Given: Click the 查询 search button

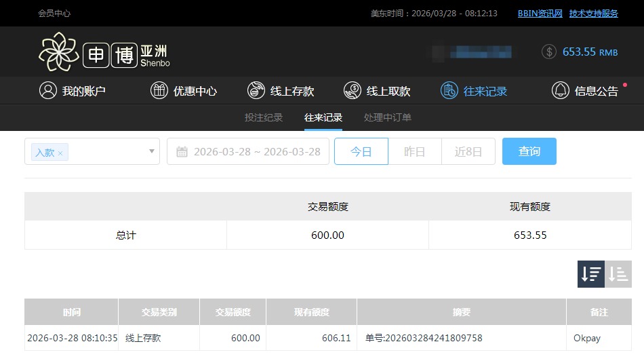Looking at the screenshot, I should (529, 151).
